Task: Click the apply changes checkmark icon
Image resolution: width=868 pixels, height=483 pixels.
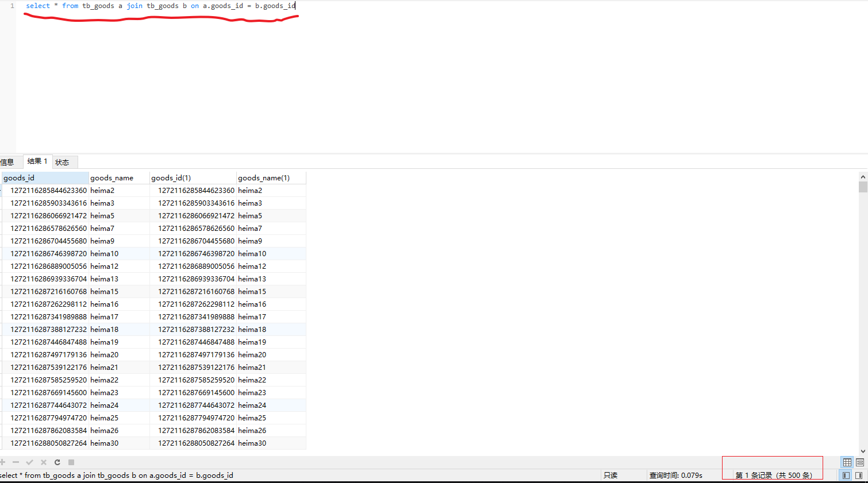Action: tap(30, 462)
